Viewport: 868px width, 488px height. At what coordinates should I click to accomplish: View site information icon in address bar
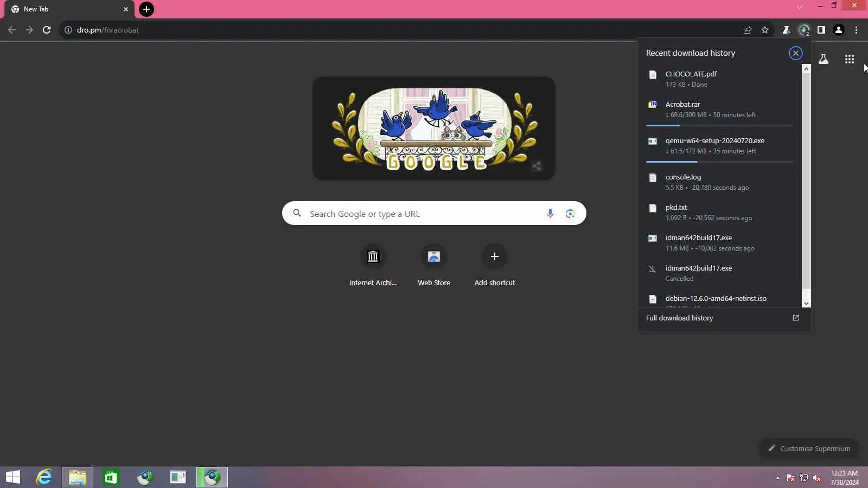68,30
